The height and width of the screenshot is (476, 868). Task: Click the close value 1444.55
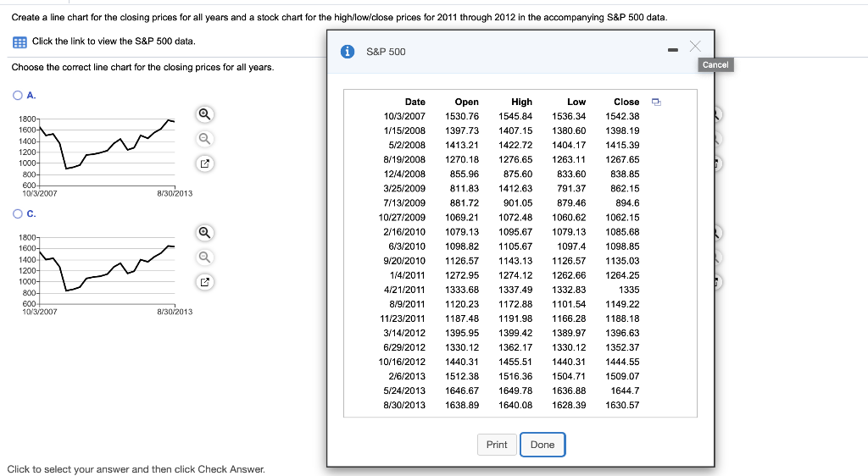pyautogui.click(x=622, y=363)
